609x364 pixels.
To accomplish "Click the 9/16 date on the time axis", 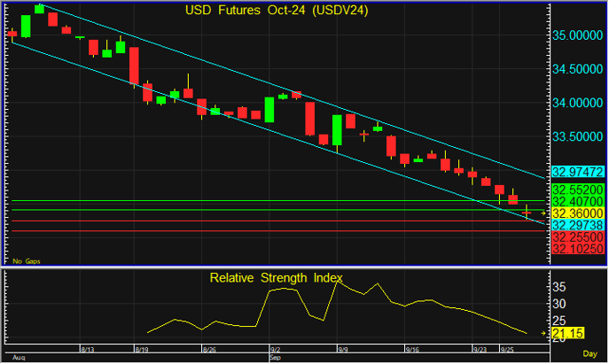I will point(411,350).
